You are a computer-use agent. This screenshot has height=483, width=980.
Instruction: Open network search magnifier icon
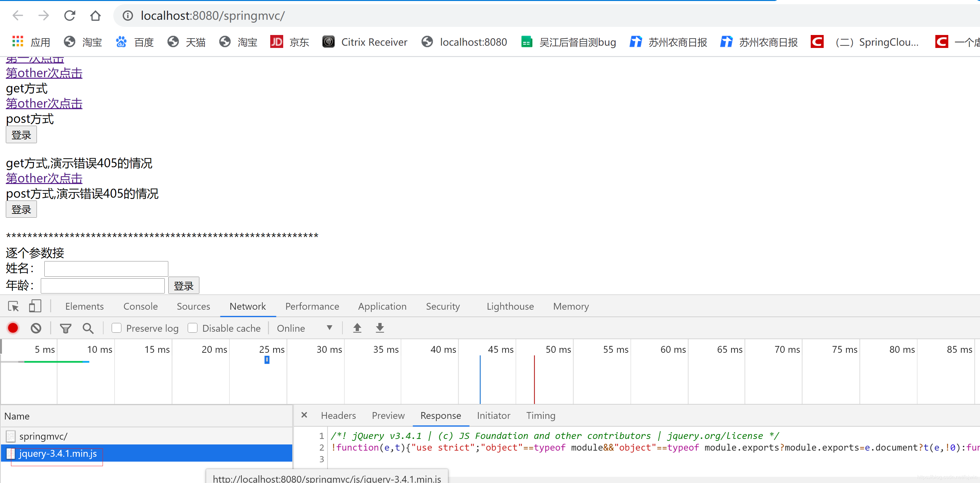tap(88, 328)
